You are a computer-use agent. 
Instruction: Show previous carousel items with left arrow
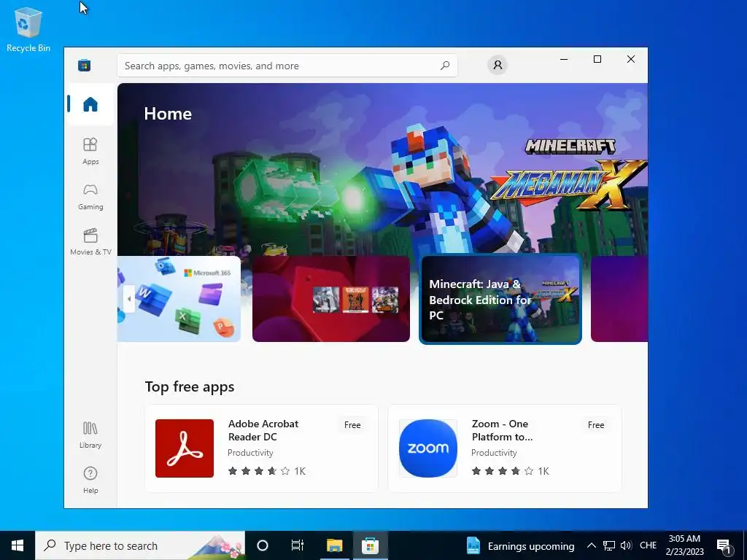coord(128,299)
